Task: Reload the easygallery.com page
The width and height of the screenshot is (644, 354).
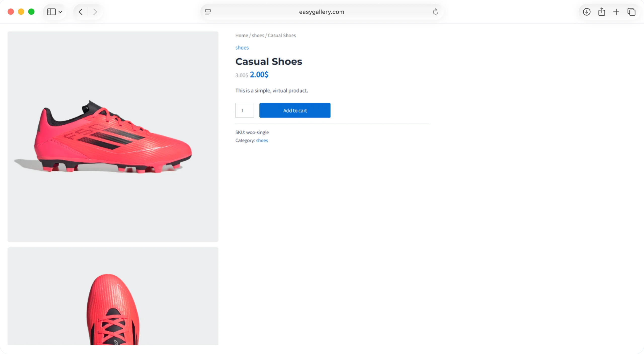Action: [435, 12]
